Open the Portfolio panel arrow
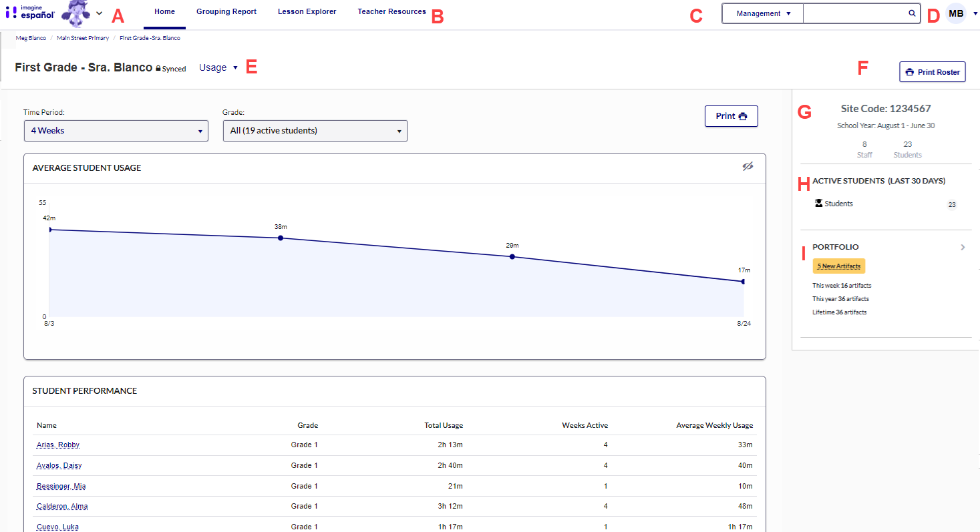Viewport: 980px width, 532px height. [963, 247]
